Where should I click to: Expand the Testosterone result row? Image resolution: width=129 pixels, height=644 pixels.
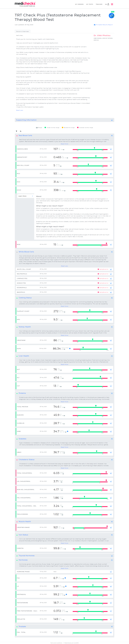(111, 603)
